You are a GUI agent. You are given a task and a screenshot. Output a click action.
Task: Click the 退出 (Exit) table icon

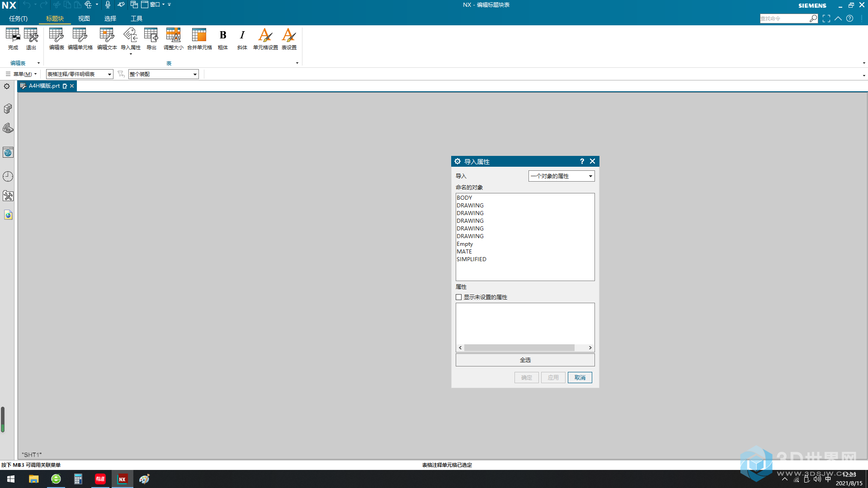coord(31,39)
